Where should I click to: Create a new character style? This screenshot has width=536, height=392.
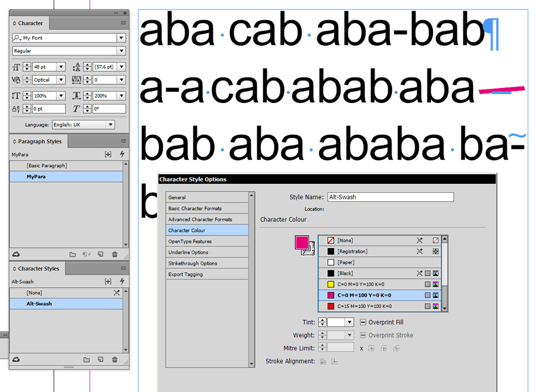click(100, 359)
